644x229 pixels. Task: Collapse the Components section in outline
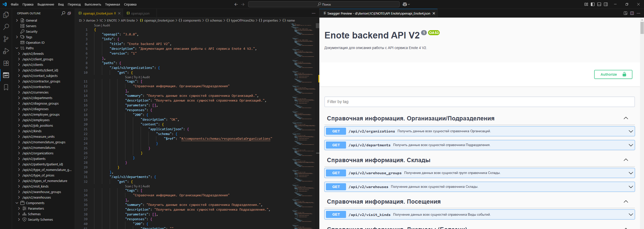click(x=17, y=203)
